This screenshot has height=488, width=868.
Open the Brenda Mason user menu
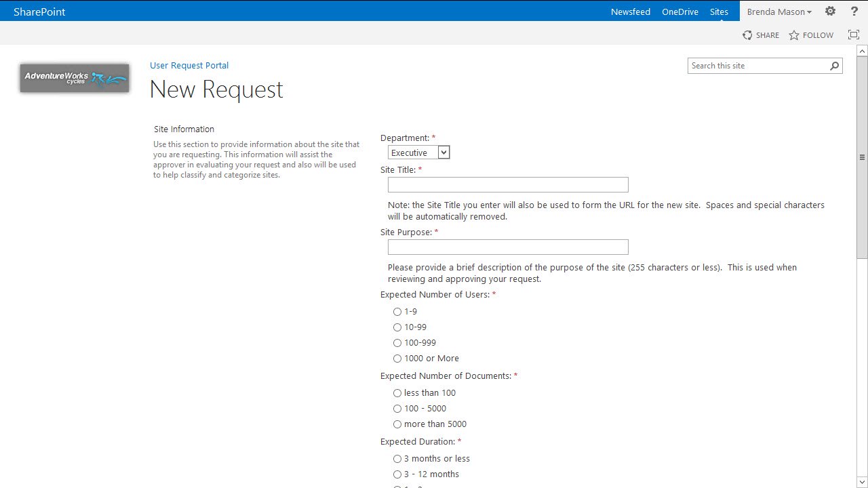click(x=779, y=12)
